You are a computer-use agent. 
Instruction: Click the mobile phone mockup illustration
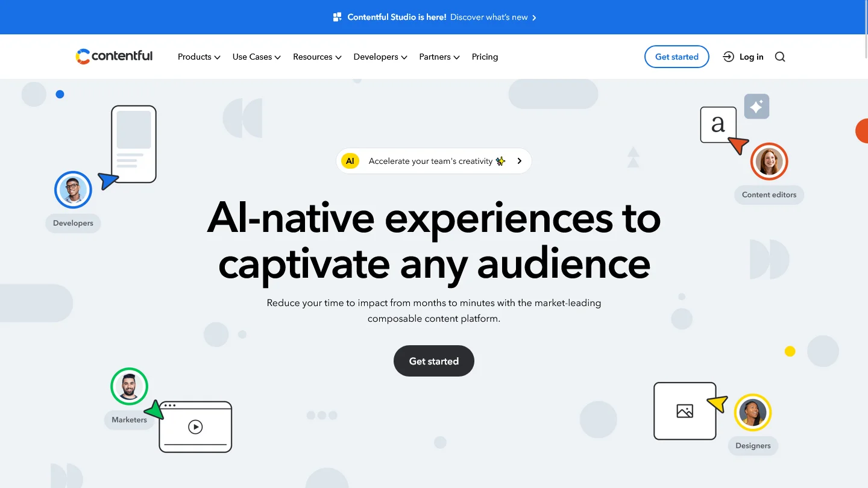pyautogui.click(x=134, y=144)
